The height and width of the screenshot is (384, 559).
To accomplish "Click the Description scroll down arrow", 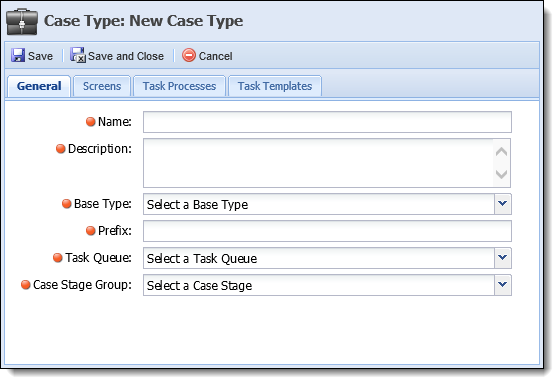I will coord(502,174).
